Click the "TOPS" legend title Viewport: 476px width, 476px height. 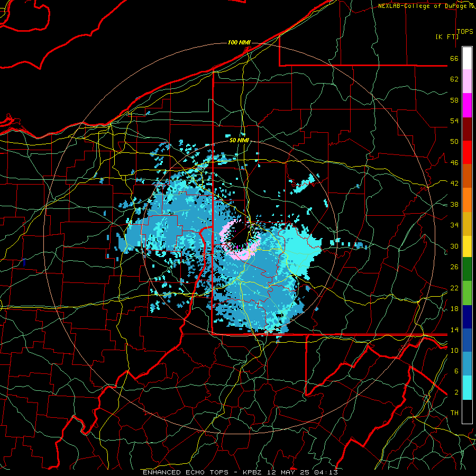click(x=465, y=31)
